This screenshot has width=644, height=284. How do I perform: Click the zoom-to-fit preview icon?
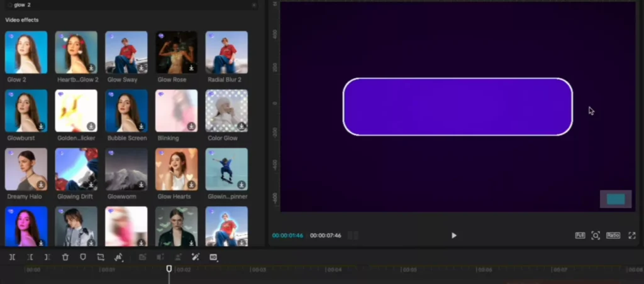(596, 236)
